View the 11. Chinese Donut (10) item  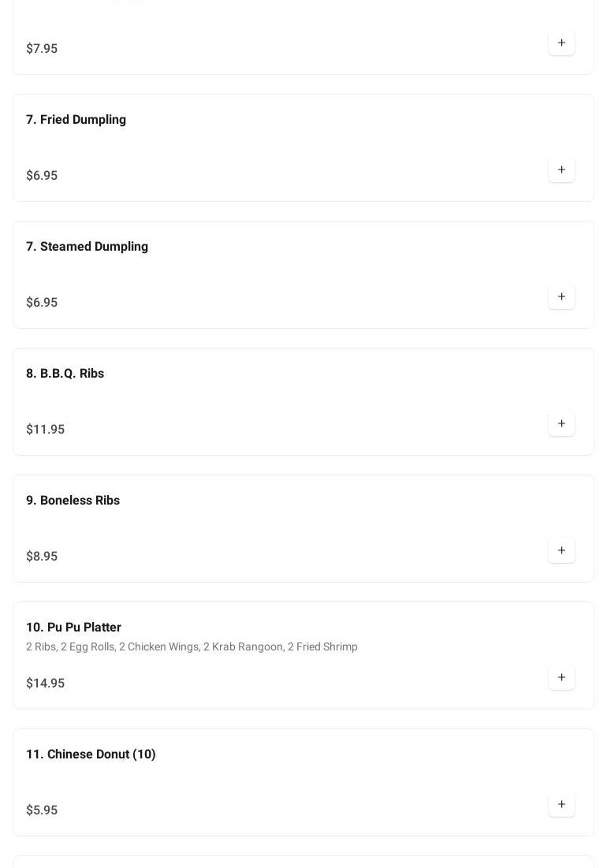91,754
